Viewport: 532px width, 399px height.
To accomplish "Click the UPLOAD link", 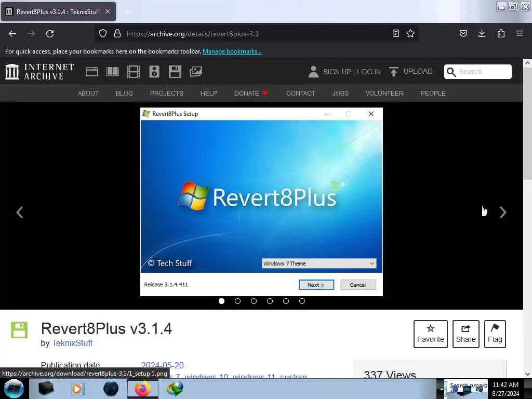I will (x=418, y=71).
